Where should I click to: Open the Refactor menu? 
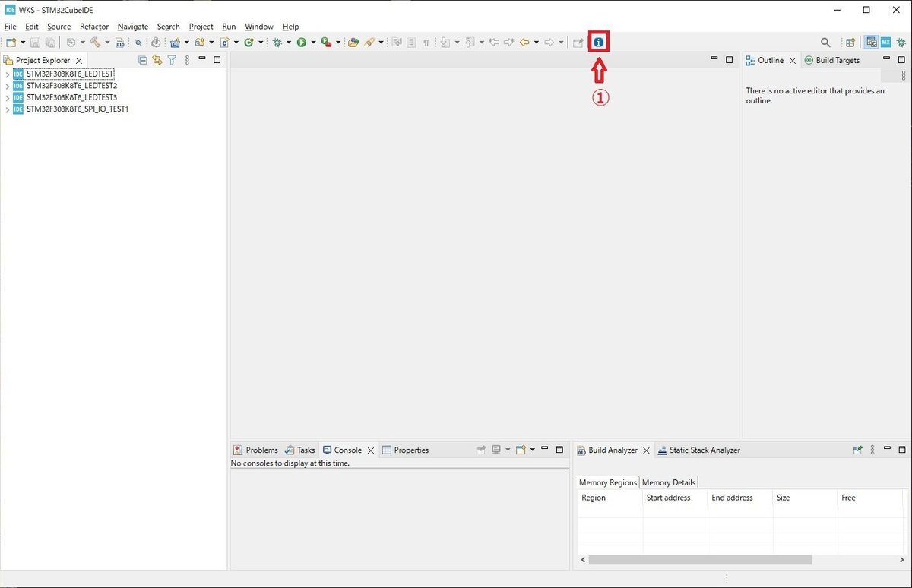(x=94, y=27)
